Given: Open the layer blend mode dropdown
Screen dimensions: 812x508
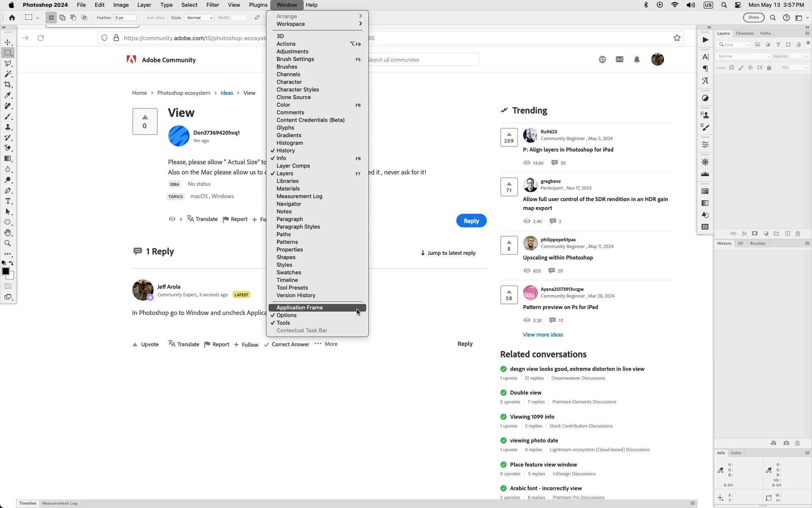Looking at the screenshot, I should click(743, 56).
